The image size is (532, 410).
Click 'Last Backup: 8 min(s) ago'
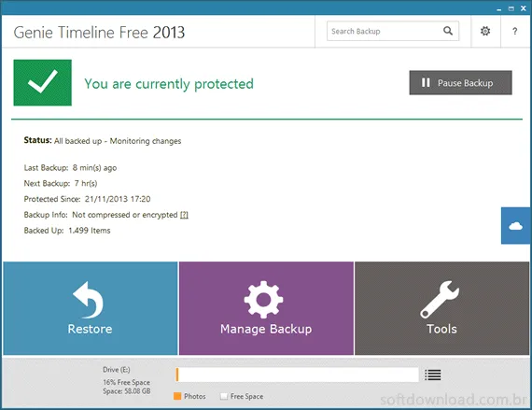(70, 168)
